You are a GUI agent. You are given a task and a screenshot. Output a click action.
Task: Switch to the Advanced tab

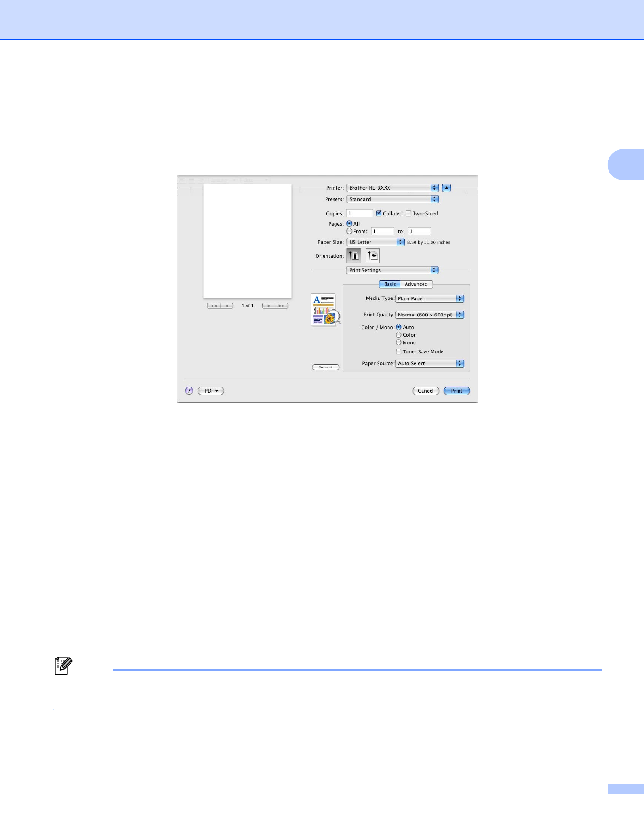click(416, 284)
